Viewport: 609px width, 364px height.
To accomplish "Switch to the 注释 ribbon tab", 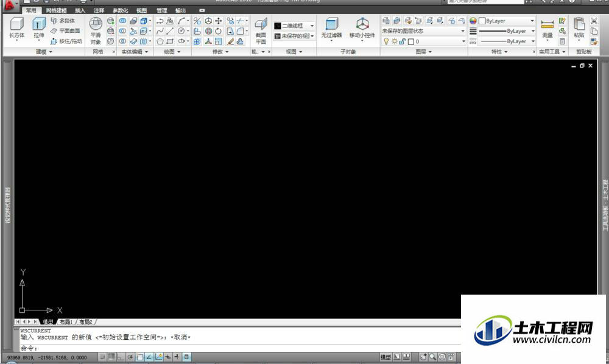I will (99, 10).
